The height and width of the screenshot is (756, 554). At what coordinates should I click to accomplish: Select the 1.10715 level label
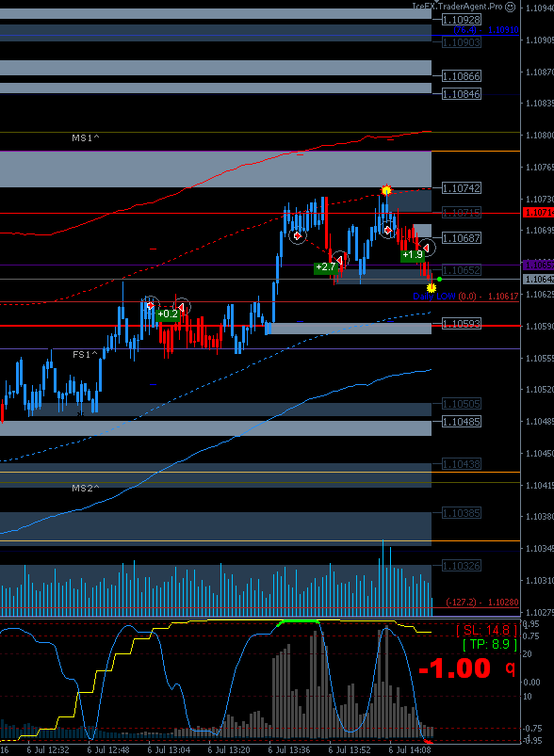[462, 213]
